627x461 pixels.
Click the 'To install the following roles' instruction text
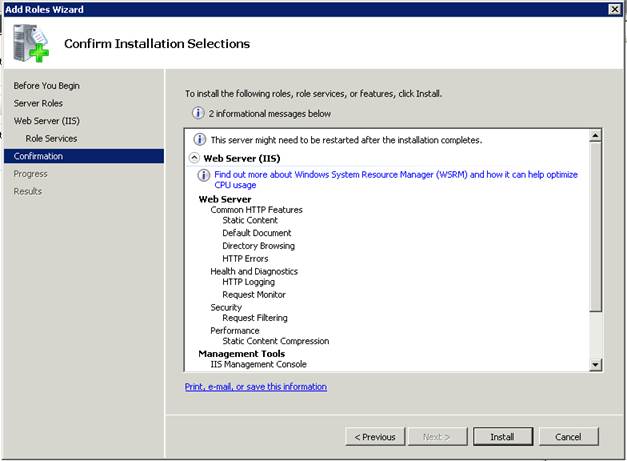coord(314,94)
